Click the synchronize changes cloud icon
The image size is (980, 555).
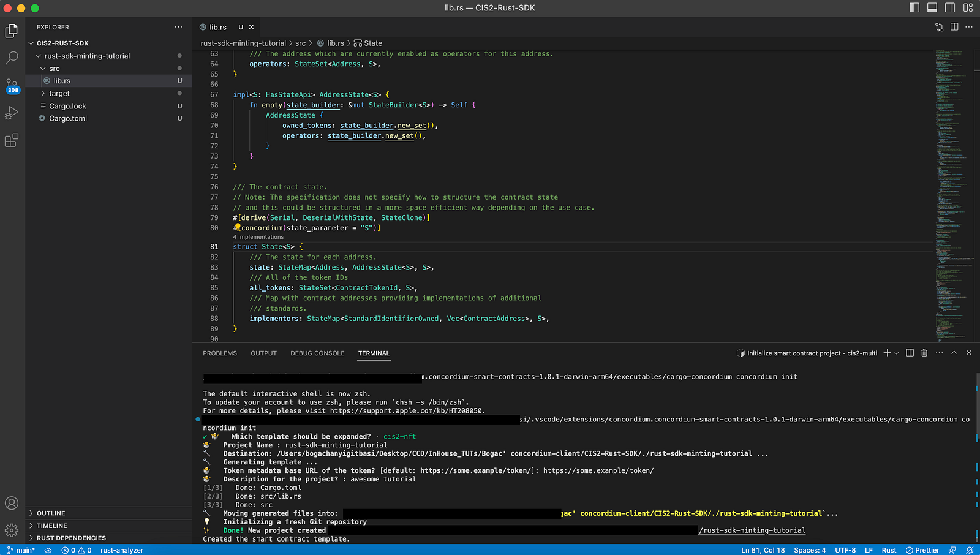(x=48, y=550)
